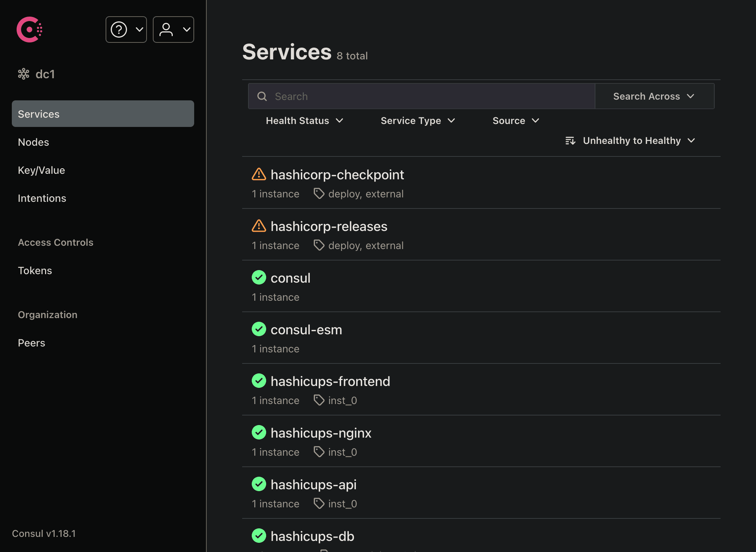The image size is (756, 552).
Task: Expand the Health Status filter dropdown
Action: pos(303,120)
